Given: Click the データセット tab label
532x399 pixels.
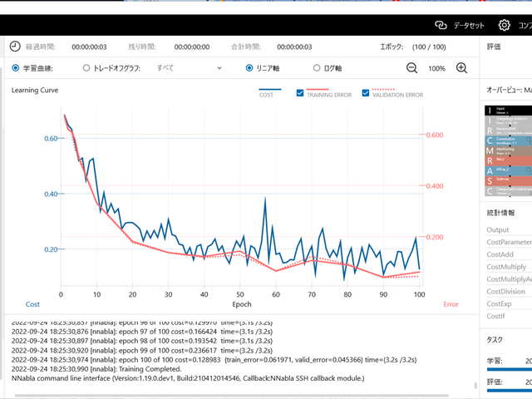Looking at the screenshot, I should pyautogui.click(x=469, y=26).
